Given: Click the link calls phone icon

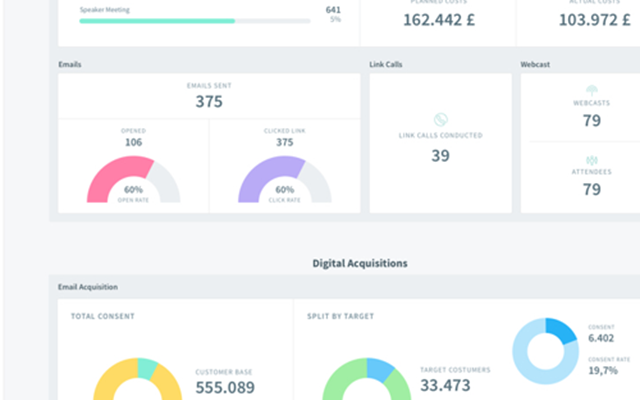Looking at the screenshot, I should [440, 120].
